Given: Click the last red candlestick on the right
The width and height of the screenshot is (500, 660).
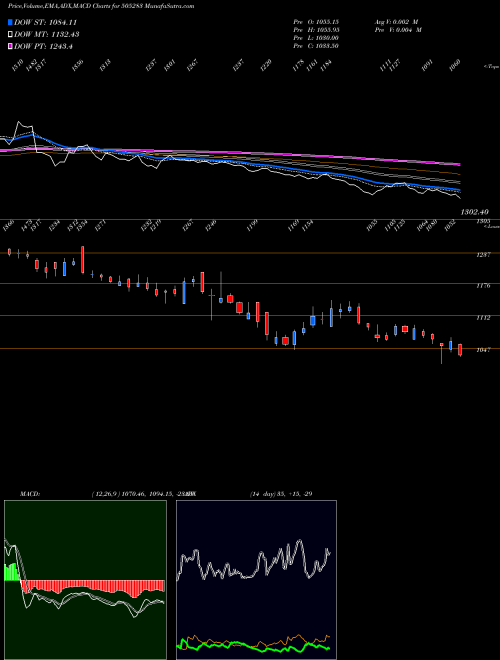Looking at the screenshot, I should [x=460, y=350].
